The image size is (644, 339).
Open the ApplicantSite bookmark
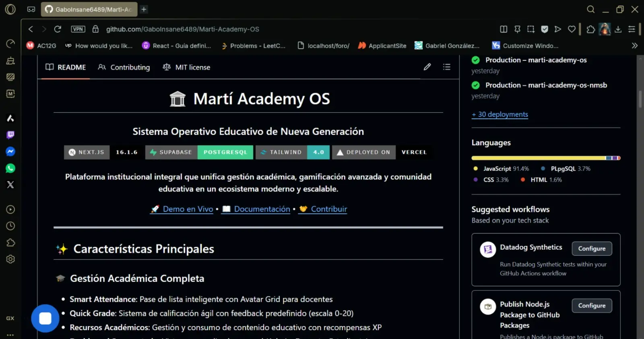click(382, 45)
